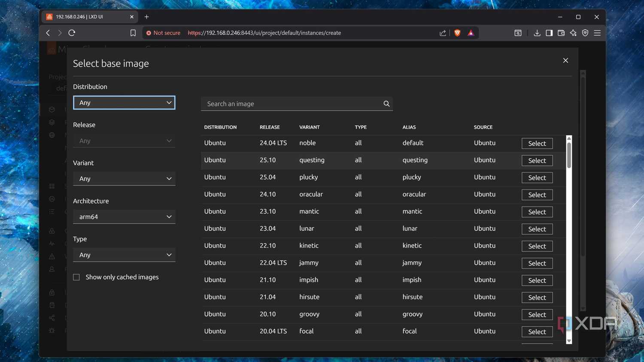Click the find-in-page toolbar icon
This screenshot has height=362, width=644.
[518, 33]
